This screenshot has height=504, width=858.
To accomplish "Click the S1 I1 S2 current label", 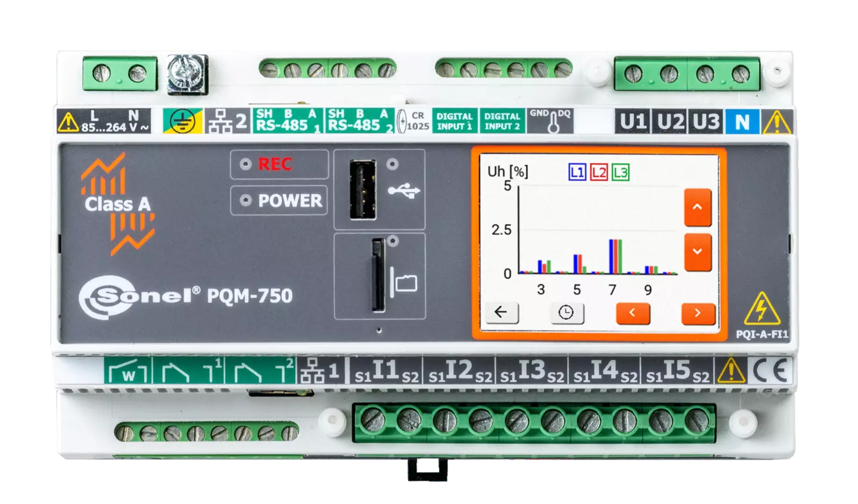I will [387, 371].
